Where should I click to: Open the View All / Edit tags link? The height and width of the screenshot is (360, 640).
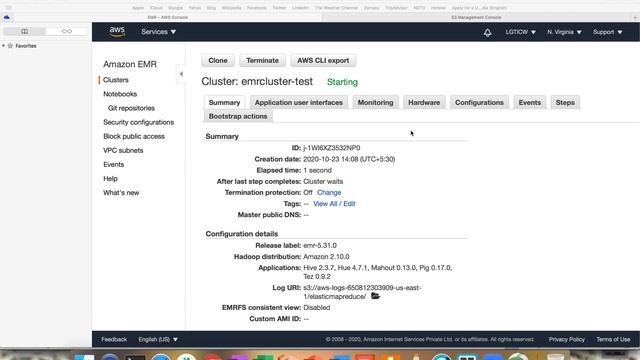pyautogui.click(x=334, y=204)
